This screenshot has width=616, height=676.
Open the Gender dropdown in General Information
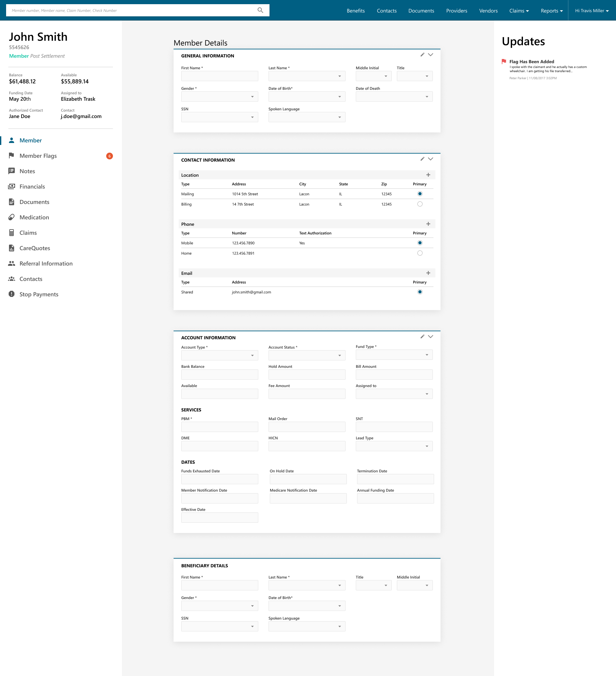219,97
